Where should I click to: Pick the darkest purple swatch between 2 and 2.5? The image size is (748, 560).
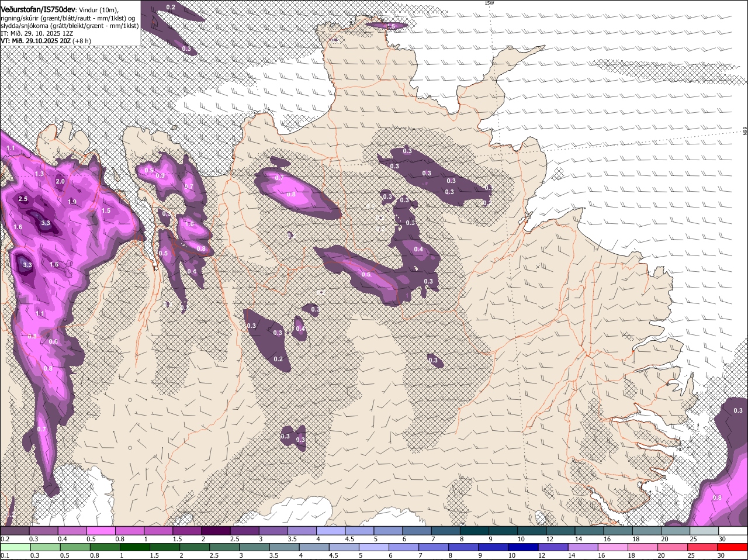[x=216, y=531]
